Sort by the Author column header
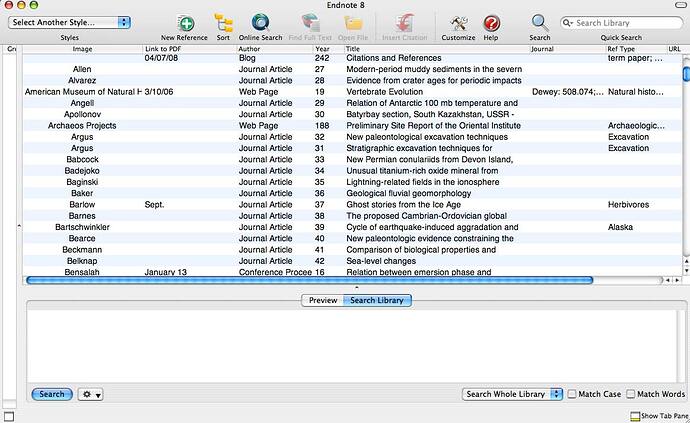The width and height of the screenshot is (690, 423). coord(274,49)
